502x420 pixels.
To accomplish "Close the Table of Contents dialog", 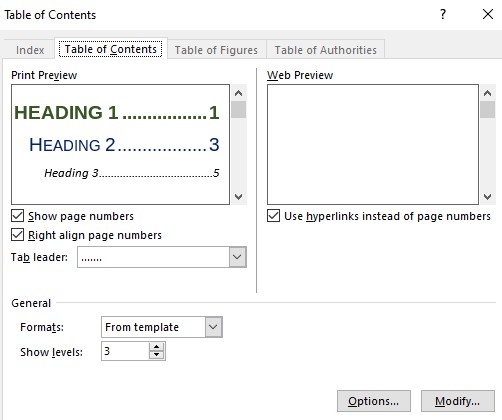I will (488, 14).
